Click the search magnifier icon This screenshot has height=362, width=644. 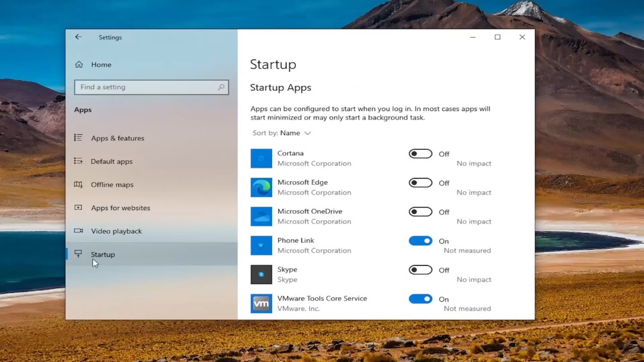pos(221,87)
